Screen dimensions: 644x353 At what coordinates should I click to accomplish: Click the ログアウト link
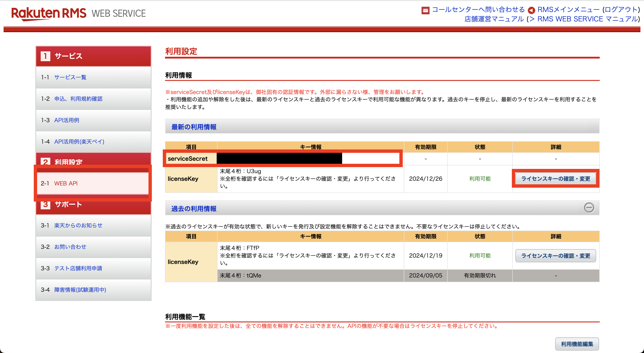tap(621, 10)
